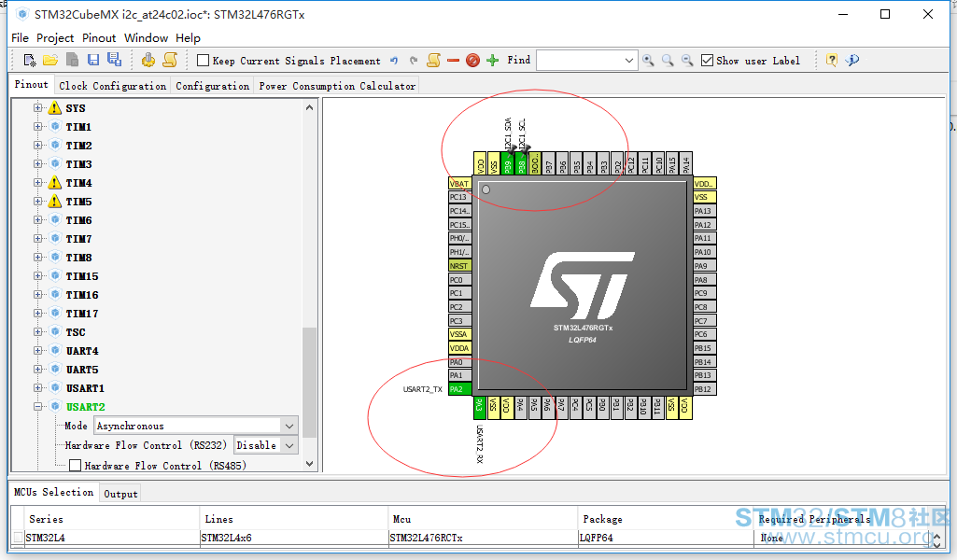Click the VBAT pin on chip
This screenshot has height=560, width=957.
(459, 184)
